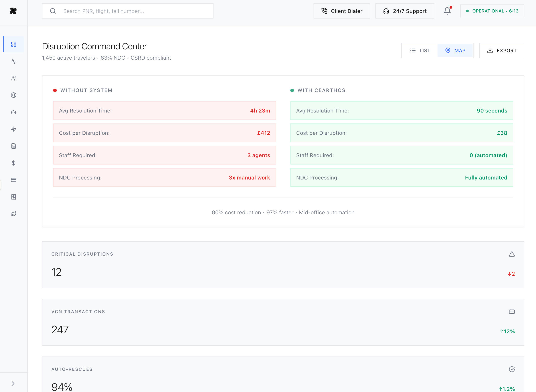The width and height of the screenshot is (536, 392).
Task: Open the document reports sidebar icon
Action: click(14, 146)
